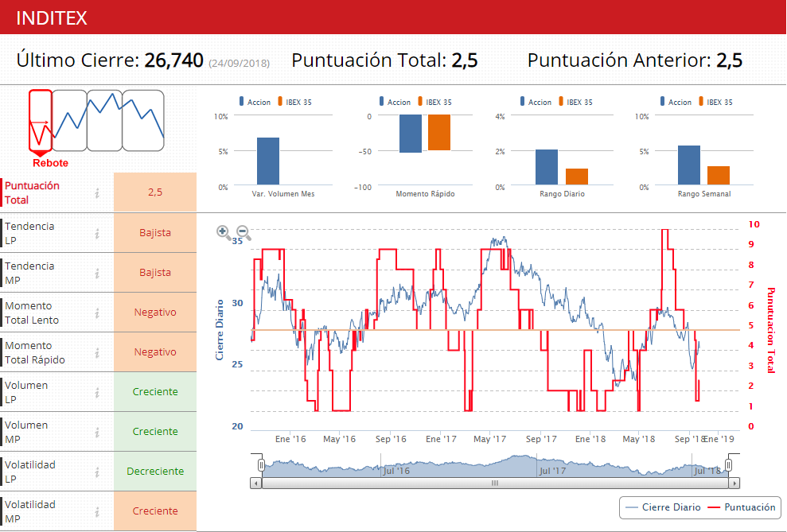Click the May '16 axis label
This screenshot has height=532, width=787.
point(339,439)
